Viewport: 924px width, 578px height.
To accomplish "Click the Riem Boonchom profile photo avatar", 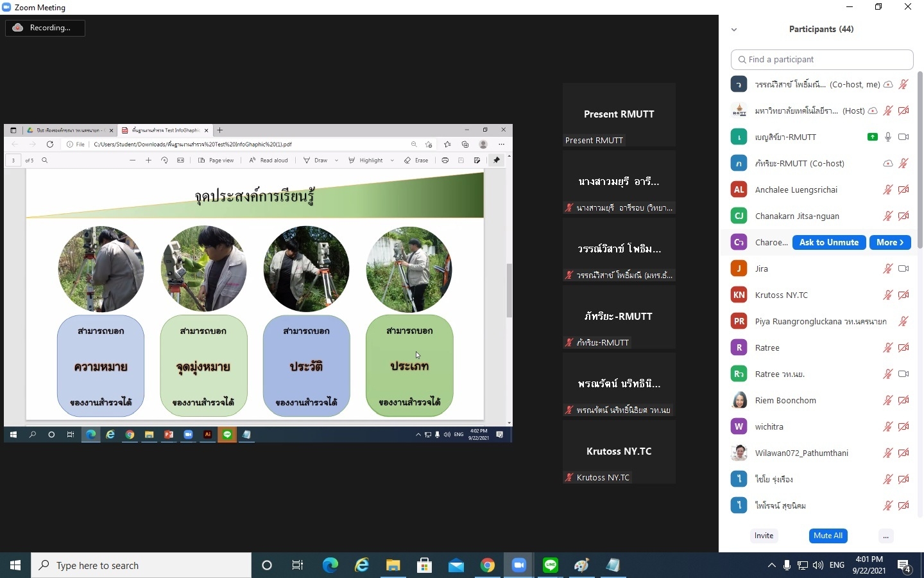I will point(739,400).
